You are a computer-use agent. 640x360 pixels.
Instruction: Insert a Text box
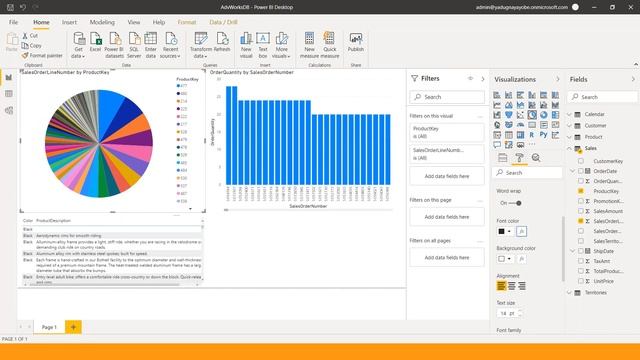pyautogui.click(x=263, y=44)
